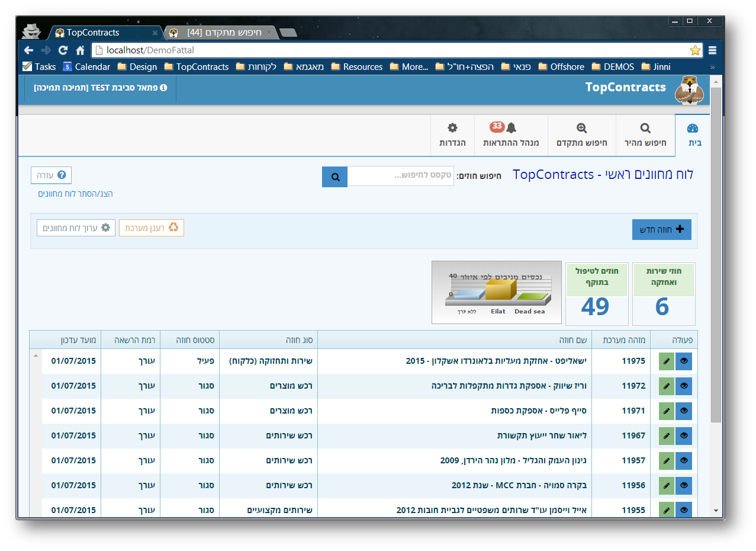Click the עזרה help button

52,175
